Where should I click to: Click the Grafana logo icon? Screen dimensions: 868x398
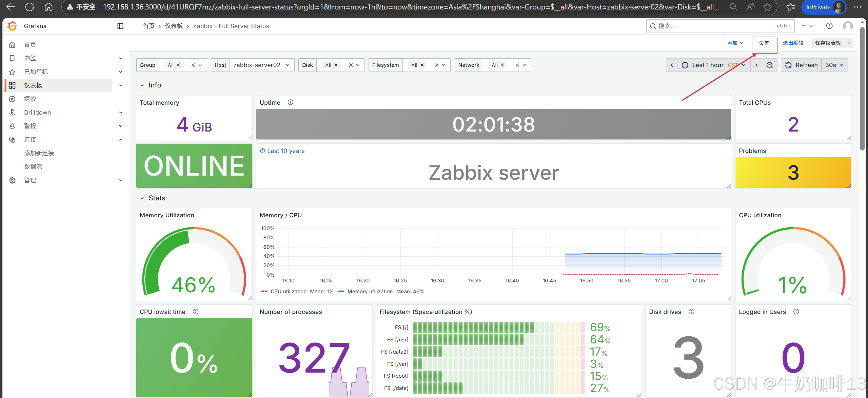coord(12,26)
